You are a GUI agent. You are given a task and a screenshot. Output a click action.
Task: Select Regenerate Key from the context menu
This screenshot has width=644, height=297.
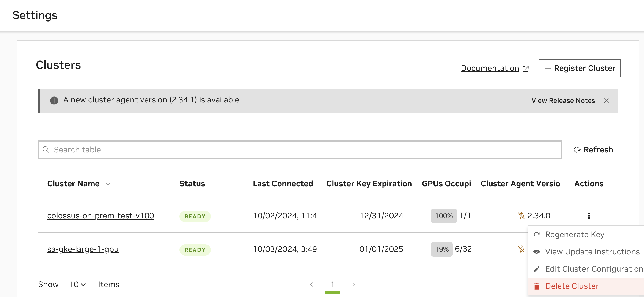tap(575, 235)
